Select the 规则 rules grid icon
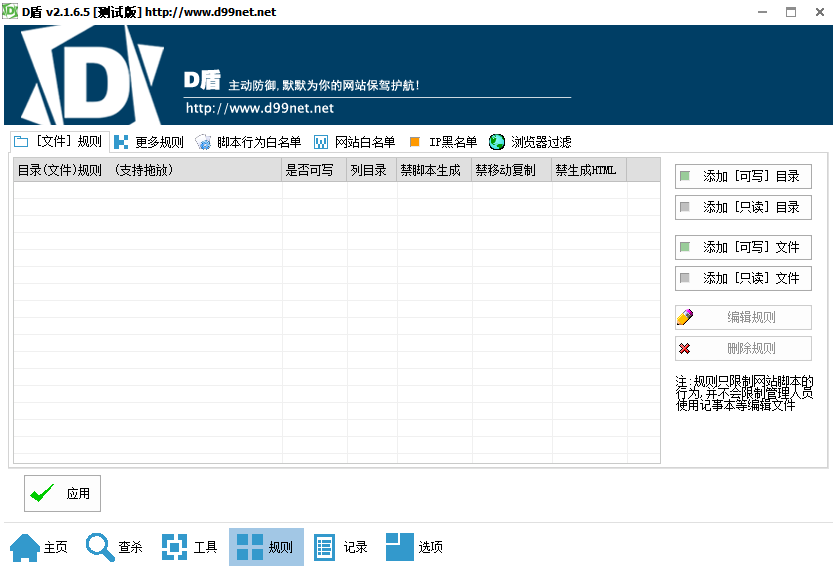Screen dimensions: 837x574 pyautogui.click(x=250, y=547)
